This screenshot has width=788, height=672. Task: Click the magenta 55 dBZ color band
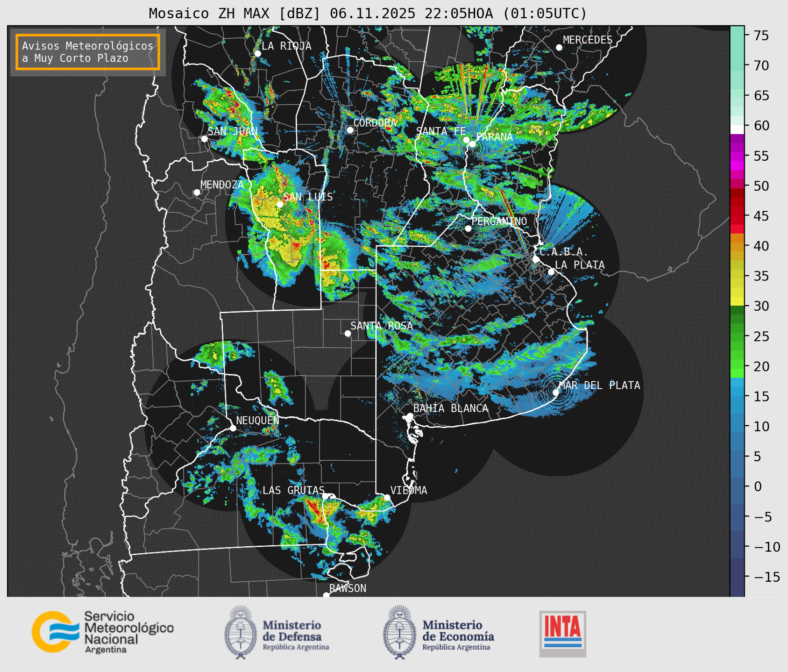pos(737,156)
